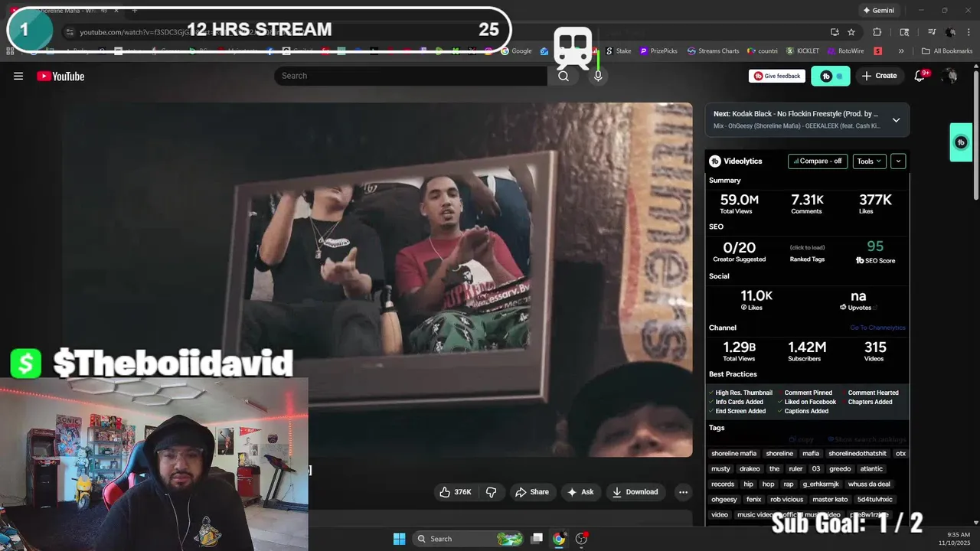The height and width of the screenshot is (551, 980).
Task: Open OBS Studio from the taskbar
Action: [582, 539]
